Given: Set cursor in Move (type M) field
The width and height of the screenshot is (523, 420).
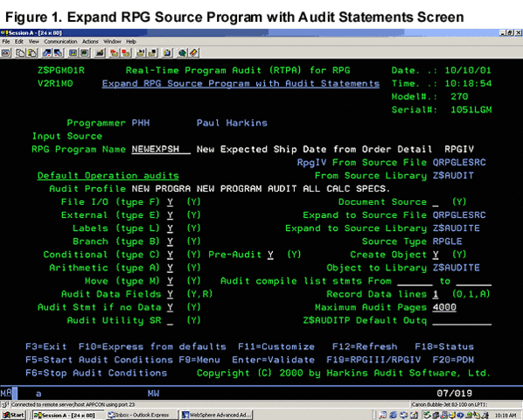Looking at the screenshot, I should coord(171,281).
